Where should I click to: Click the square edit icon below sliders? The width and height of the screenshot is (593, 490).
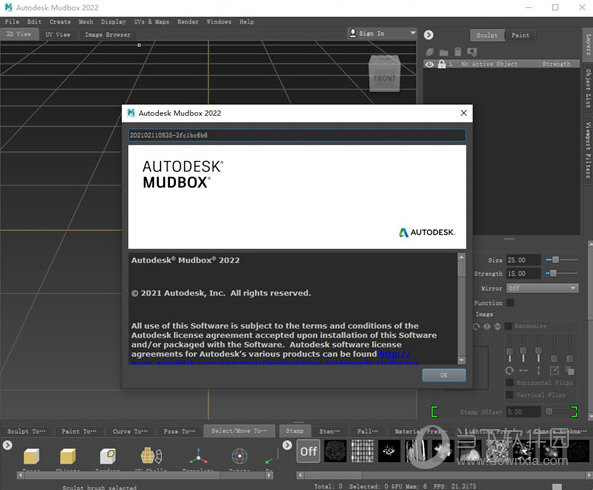coord(554,371)
